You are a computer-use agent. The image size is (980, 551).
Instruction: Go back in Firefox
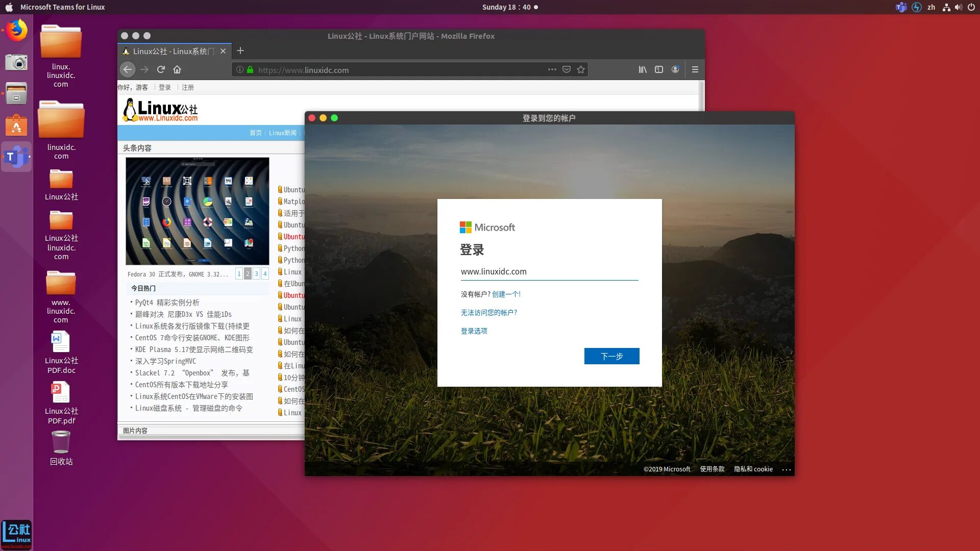click(x=128, y=69)
